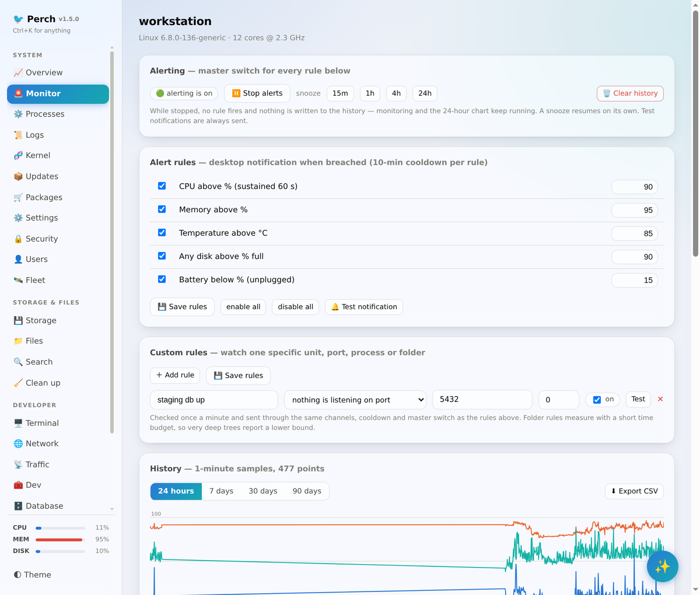Click the Users person icon
This screenshot has height=595, width=700.
tap(18, 259)
